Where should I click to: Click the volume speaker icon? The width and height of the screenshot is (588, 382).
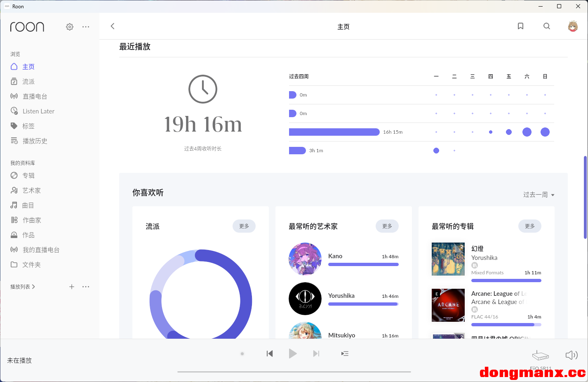571,355
